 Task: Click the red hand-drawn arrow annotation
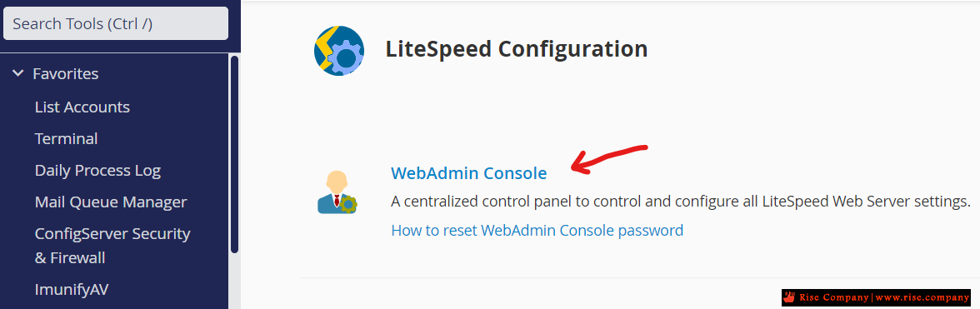609,159
